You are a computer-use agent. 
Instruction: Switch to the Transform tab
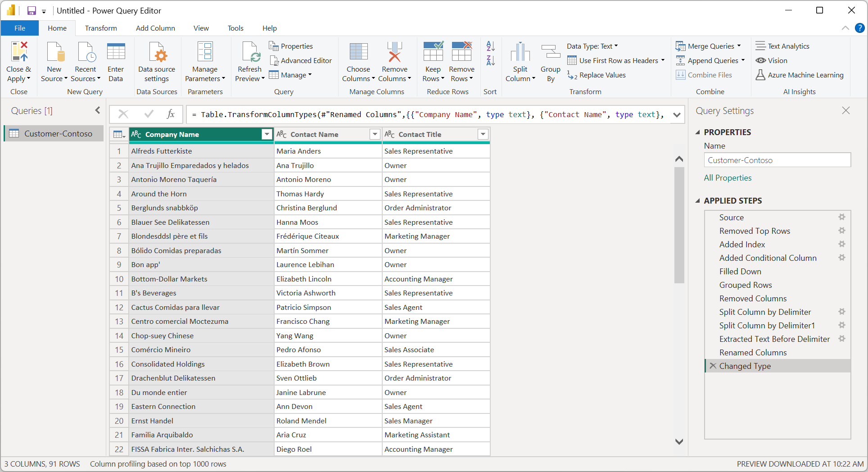pyautogui.click(x=101, y=28)
